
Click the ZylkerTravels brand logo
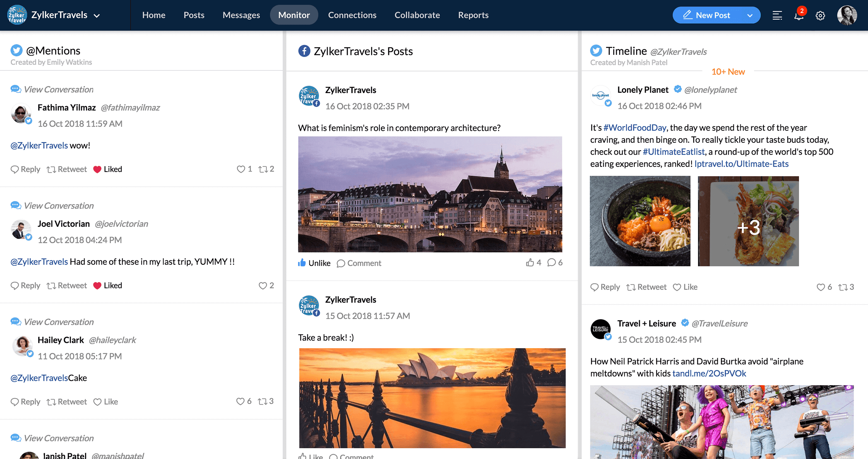coord(17,15)
